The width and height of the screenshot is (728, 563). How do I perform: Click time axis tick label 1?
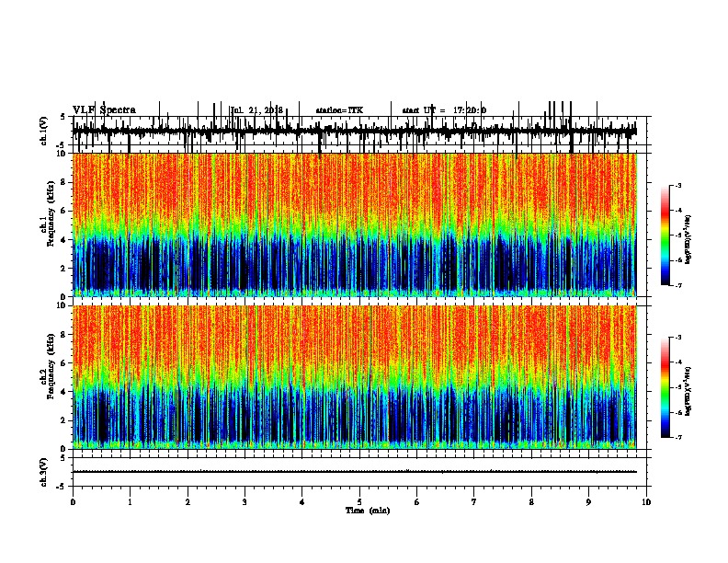click(130, 501)
